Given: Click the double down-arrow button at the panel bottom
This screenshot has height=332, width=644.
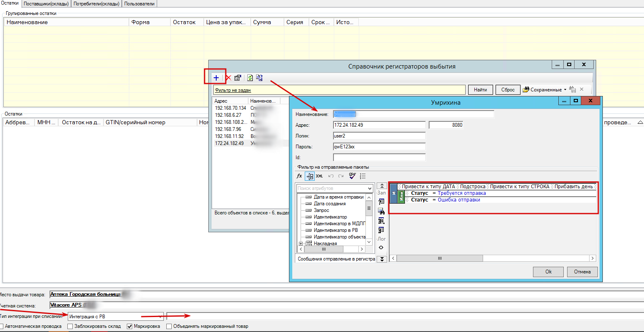Looking at the screenshot, I should click(382, 259).
